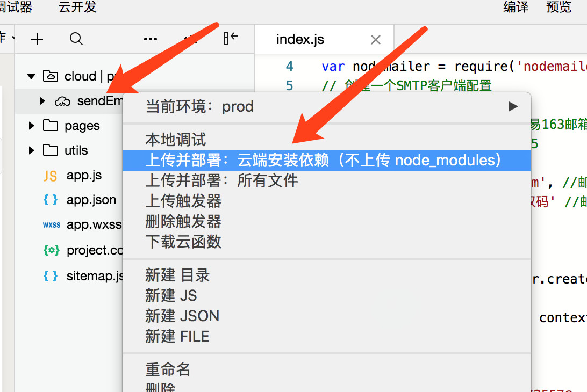Click the wxss icon of app.wxss
Image resolution: width=587 pixels, height=392 pixels.
[51, 225]
